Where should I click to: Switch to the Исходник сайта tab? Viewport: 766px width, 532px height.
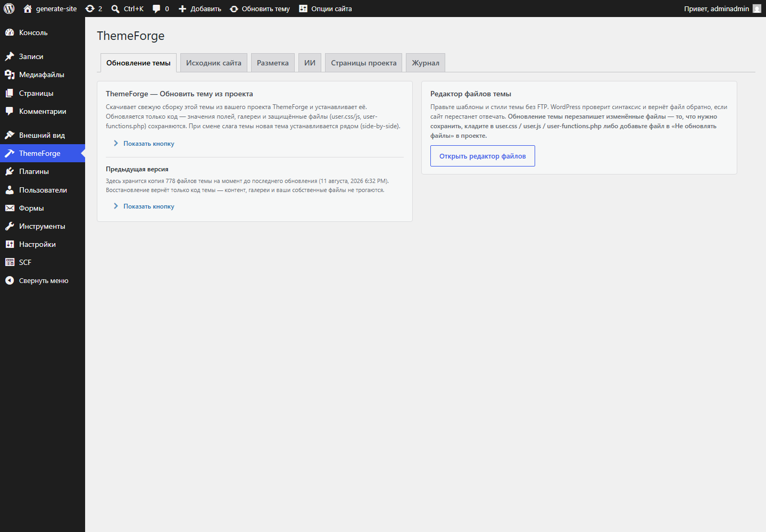[213, 63]
